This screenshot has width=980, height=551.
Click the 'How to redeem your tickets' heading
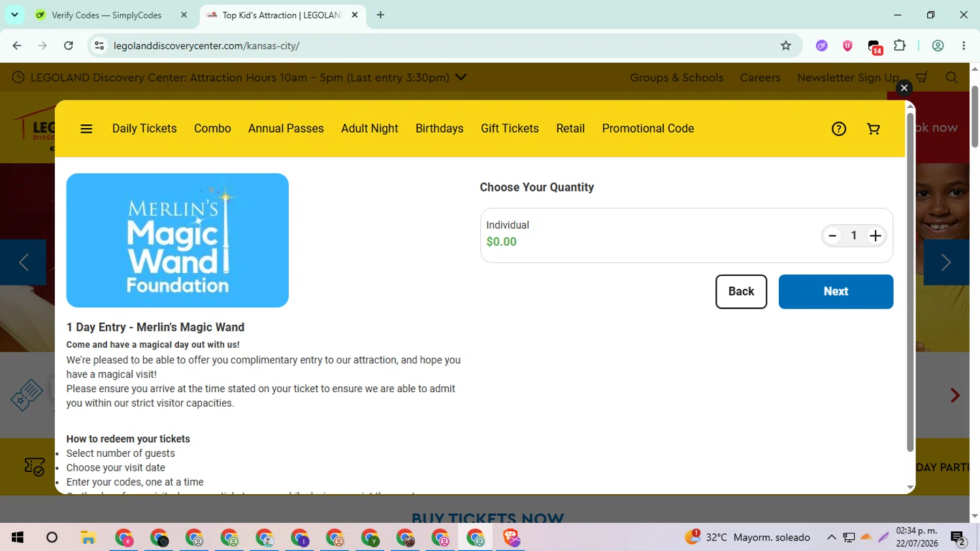pyautogui.click(x=128, y=439)
